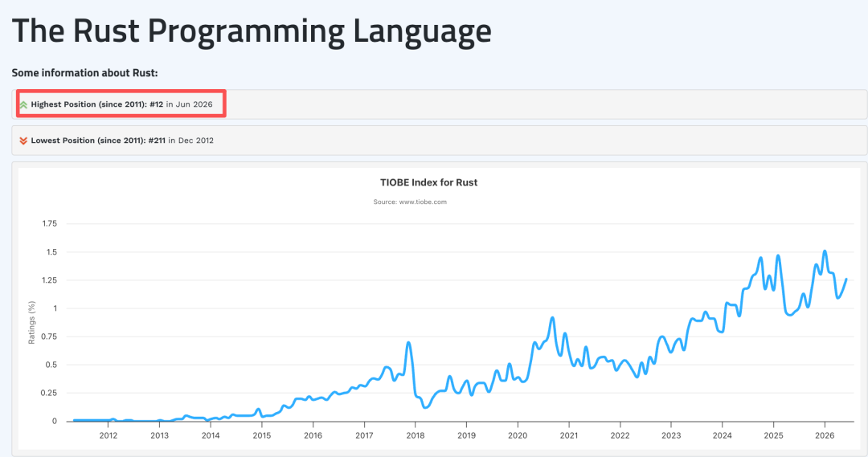The width and height of the screenshot is (868, 457).
Task: Click the 2013 x-axis label
Action: point(159,435)
